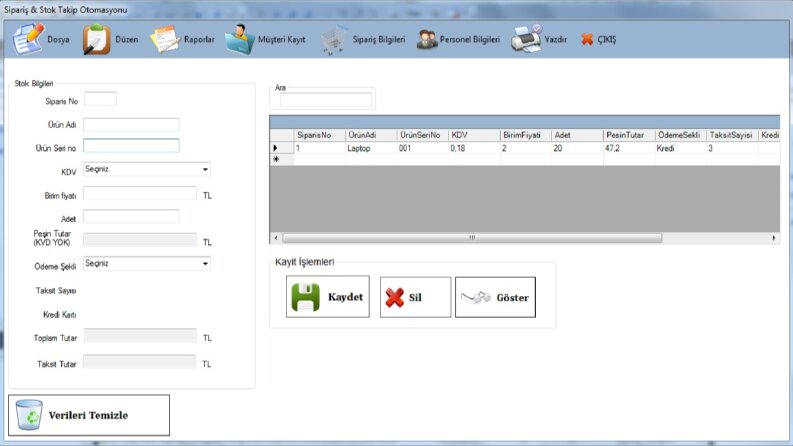793x446 pixels.
Task: Click the 0,18 KDV cell
Action: [474, 148]
